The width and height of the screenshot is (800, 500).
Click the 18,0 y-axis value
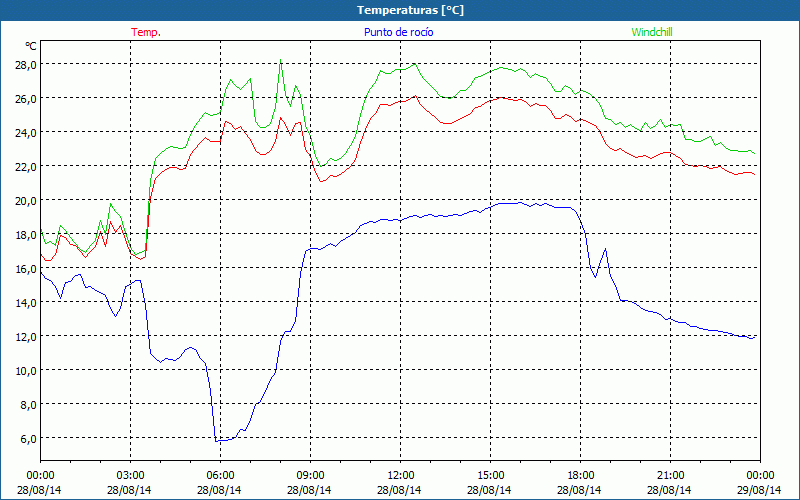[25, 235]
